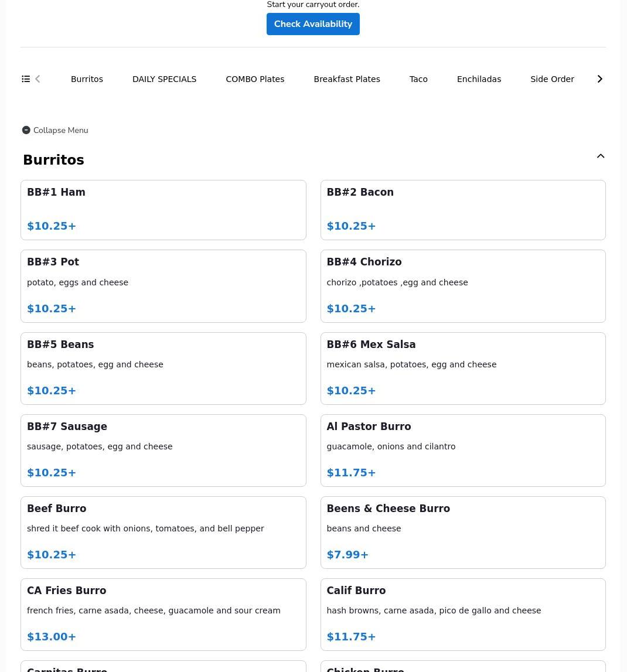Click 'guacamole, onions and cilantro' description
The height and width of the screenshot is (672, 627).
[x=391, y=446]
